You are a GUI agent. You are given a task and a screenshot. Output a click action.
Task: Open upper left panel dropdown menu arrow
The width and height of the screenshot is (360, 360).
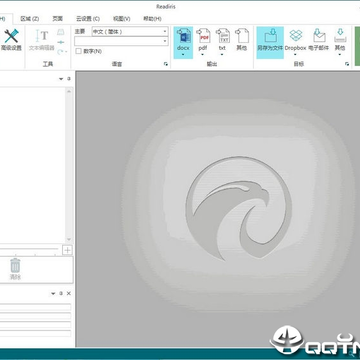click(61, 79)
